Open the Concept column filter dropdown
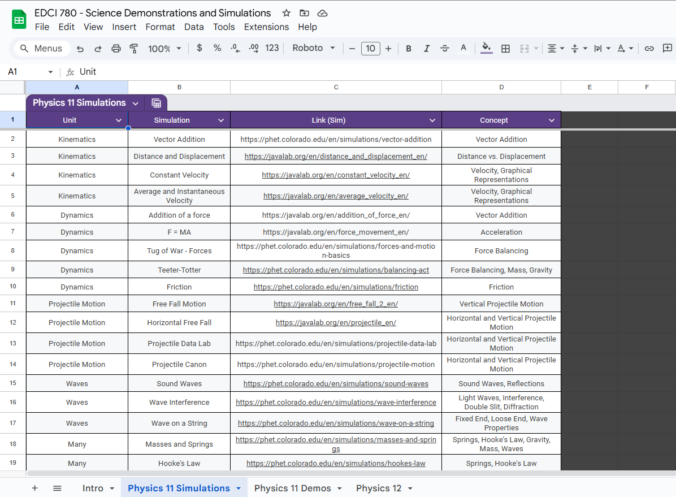This screenshot has height=497, width=676. click(551, 121)
